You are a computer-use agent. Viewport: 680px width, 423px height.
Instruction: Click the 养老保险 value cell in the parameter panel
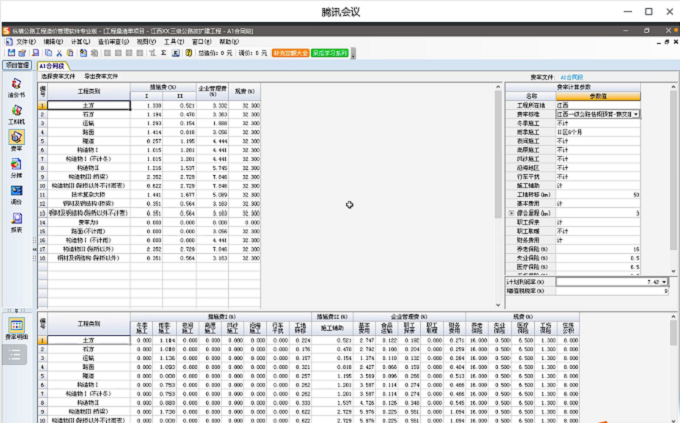tap(598, 249)
